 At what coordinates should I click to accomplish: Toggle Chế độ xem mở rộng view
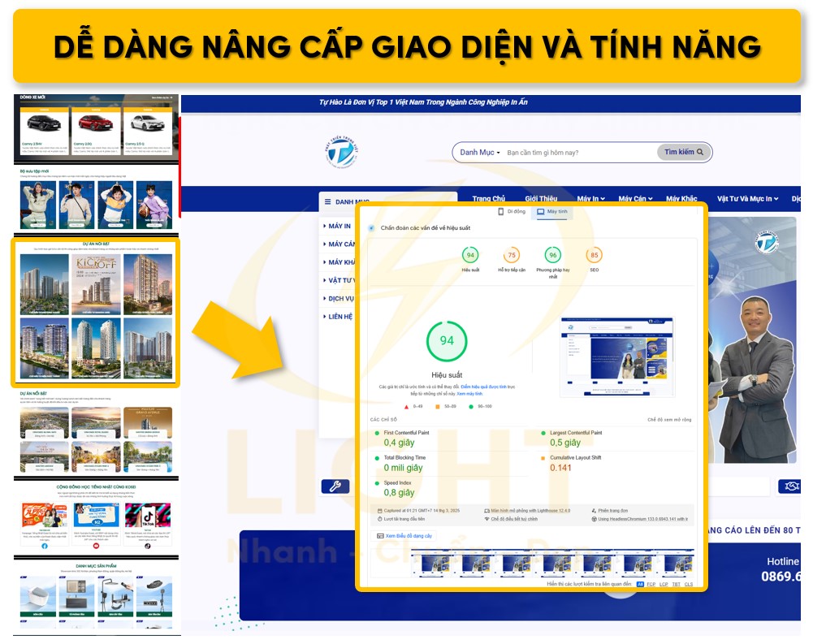pyautogui.click(x=669, y=420)
